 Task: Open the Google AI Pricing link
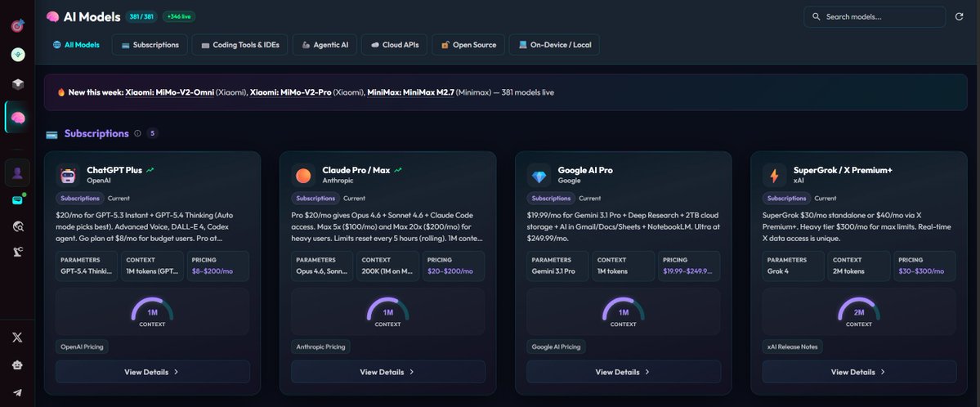[x=557, y=347]
